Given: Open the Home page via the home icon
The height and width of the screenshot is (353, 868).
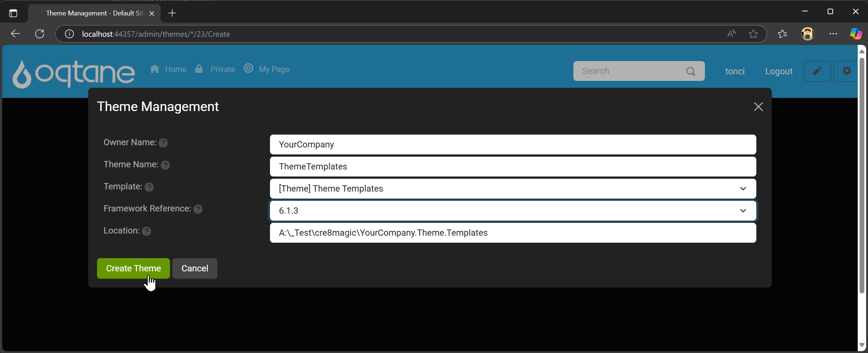Looking at the screenshot, I should [x=155, y=69].
